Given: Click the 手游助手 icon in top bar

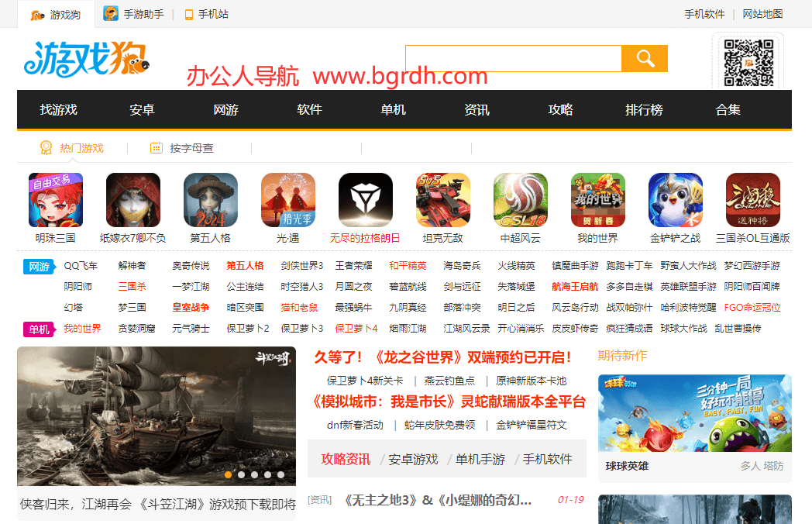Looking at the screenshot, I should pyautogui.click(x=111, y=13).
